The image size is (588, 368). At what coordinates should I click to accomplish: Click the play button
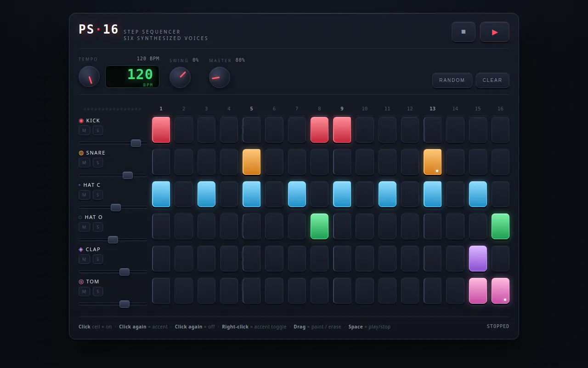495,32
